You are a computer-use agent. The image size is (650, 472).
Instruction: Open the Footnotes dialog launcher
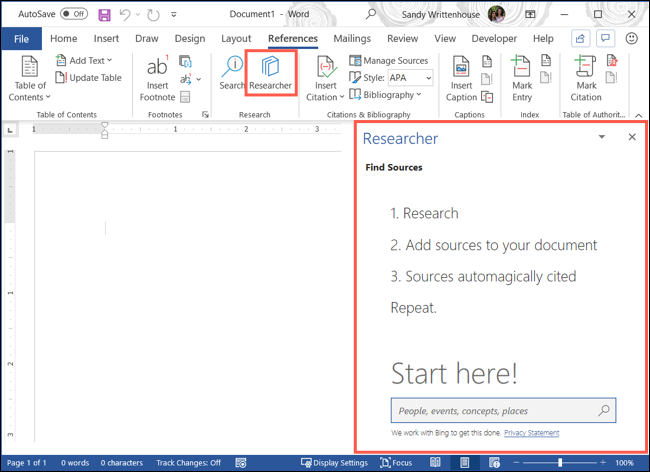[205, 115]
